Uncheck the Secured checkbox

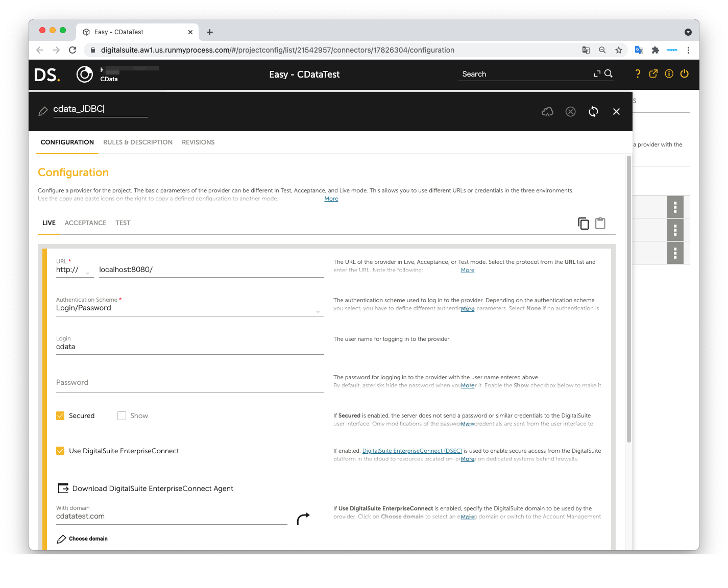[x=60, y=416]
